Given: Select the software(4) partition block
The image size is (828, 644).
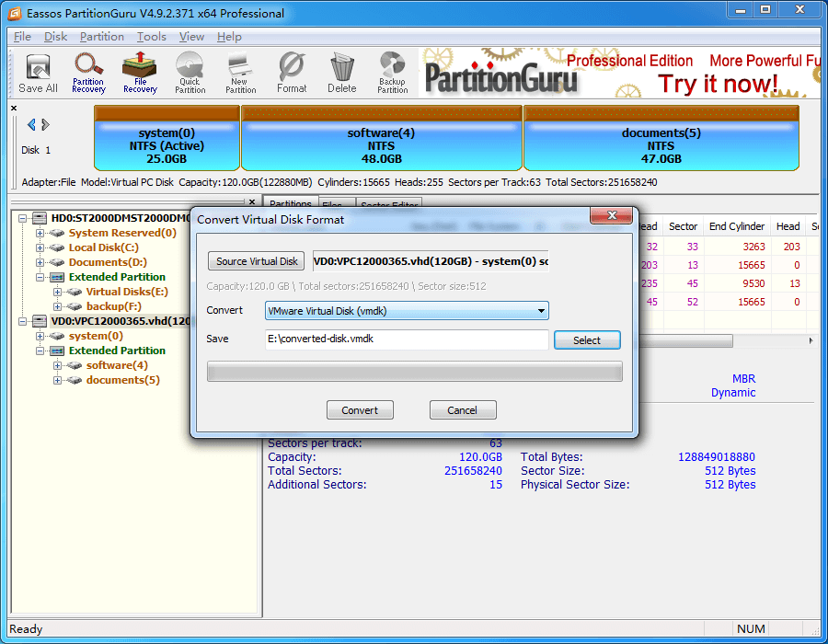Looking at the screenshot, I should coord(381,138).
